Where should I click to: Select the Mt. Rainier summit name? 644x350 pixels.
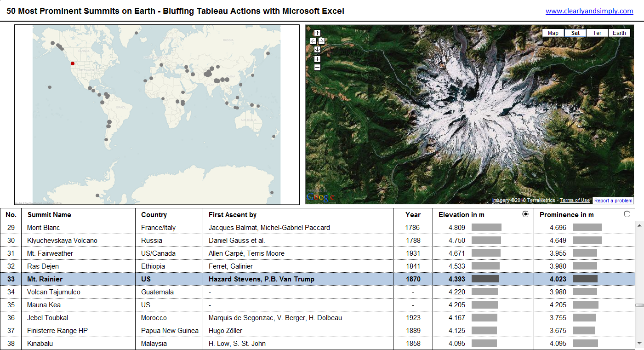click(x=45, y=279)
